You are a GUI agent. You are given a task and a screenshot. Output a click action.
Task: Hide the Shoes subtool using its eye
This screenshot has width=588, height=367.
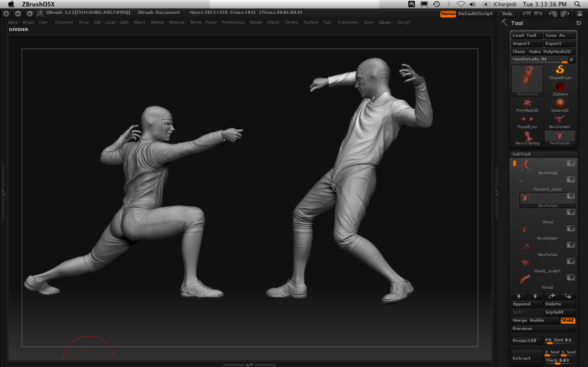(571, 212)
